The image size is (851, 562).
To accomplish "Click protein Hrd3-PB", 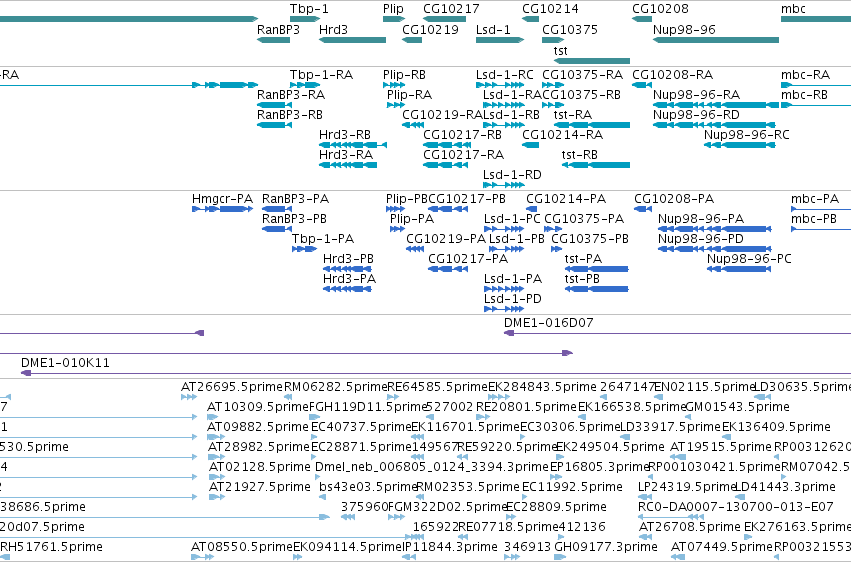I will tap(347, 269).
